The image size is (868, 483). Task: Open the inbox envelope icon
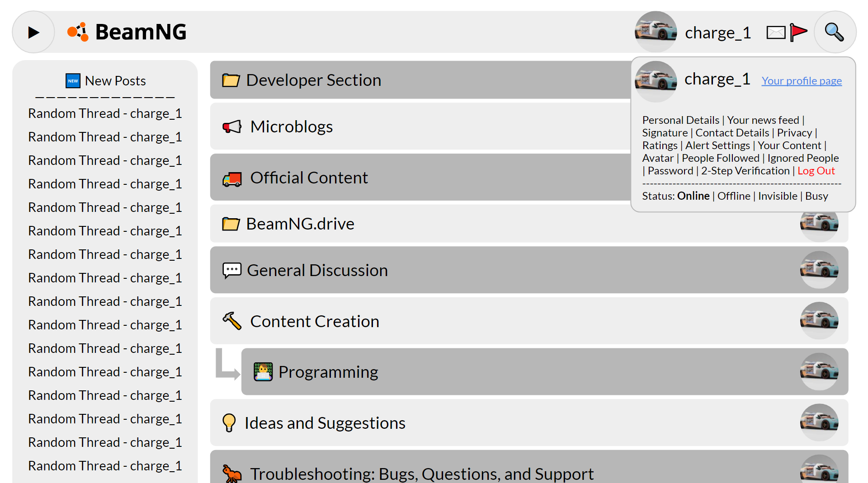point(776,32)
